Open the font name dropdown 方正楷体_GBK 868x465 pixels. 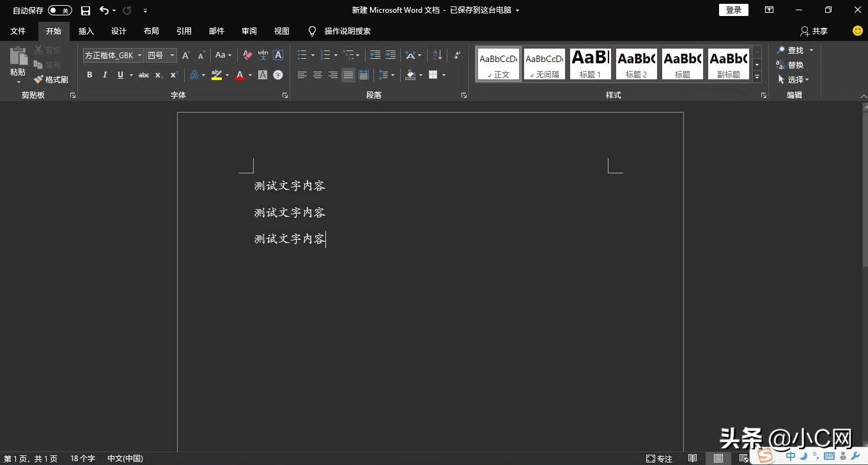tap(139, 56)
